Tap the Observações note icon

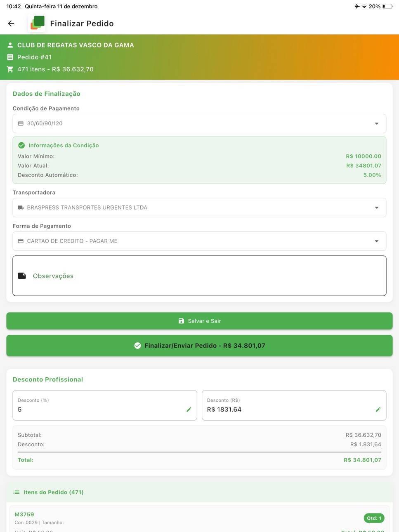click(x=22, y=276)
